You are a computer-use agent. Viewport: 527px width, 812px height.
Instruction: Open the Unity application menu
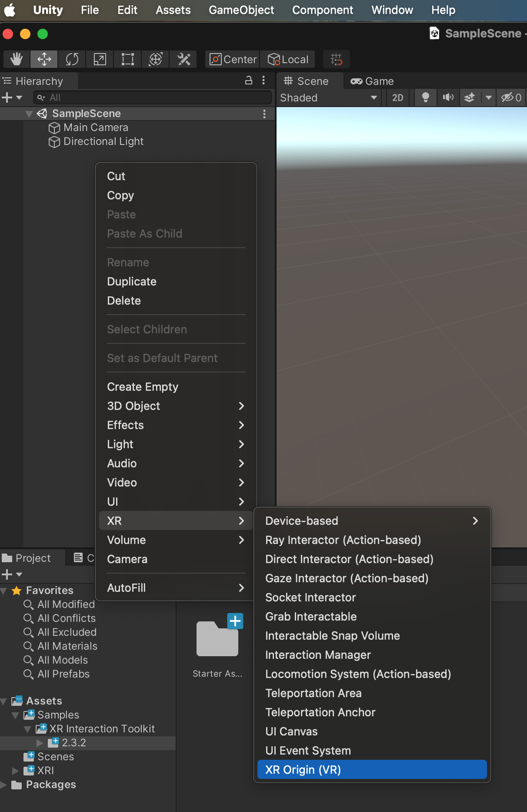click(48, 10)
